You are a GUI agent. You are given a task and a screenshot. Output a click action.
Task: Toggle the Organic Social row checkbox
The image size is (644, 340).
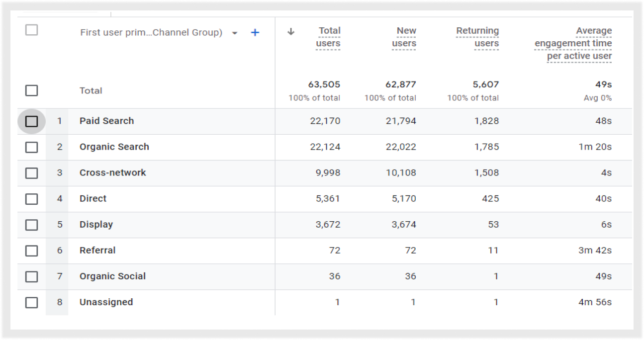tap(31, 276)
